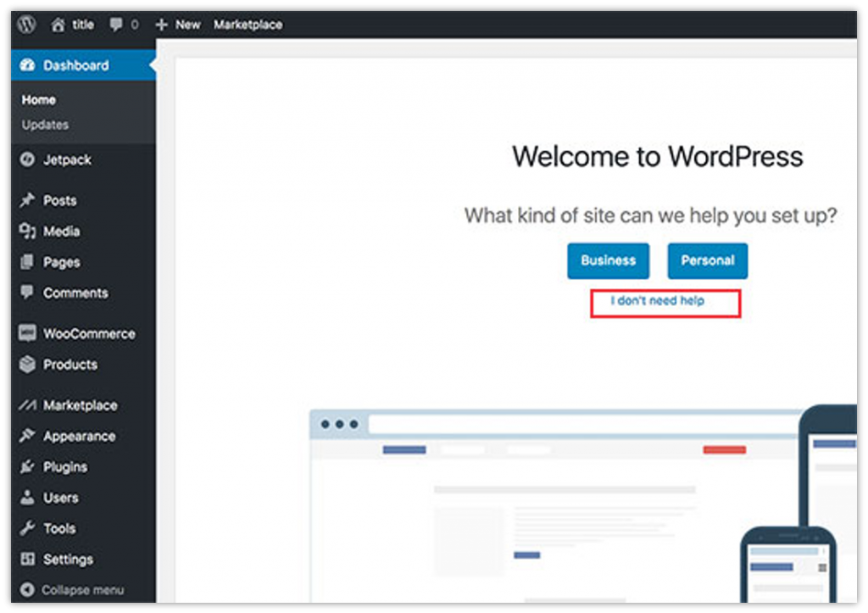This screenshot has height=613, width=868.
Task: Click the 'title' site link in the toolbar
Action: click(81, 24)
